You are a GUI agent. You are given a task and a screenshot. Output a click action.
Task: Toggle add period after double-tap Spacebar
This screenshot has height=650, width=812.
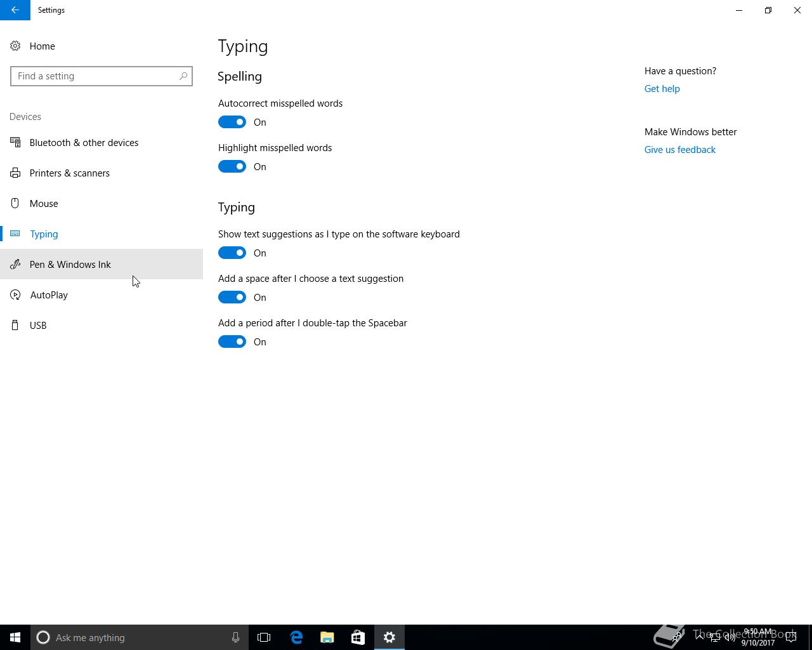[x=232, y=342]
